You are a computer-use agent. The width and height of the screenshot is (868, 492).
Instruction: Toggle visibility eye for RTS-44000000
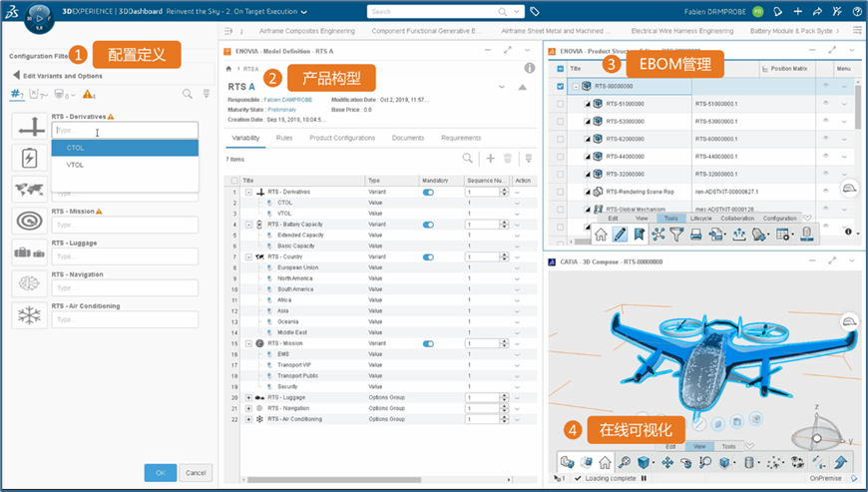tap(825, 156)
